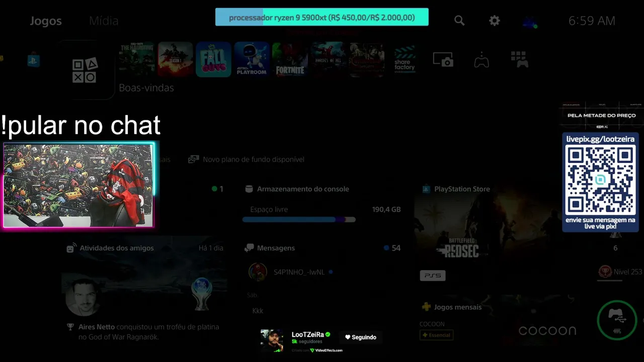Click the free space storage bar

pyautogui.click(x=299, y=220)
